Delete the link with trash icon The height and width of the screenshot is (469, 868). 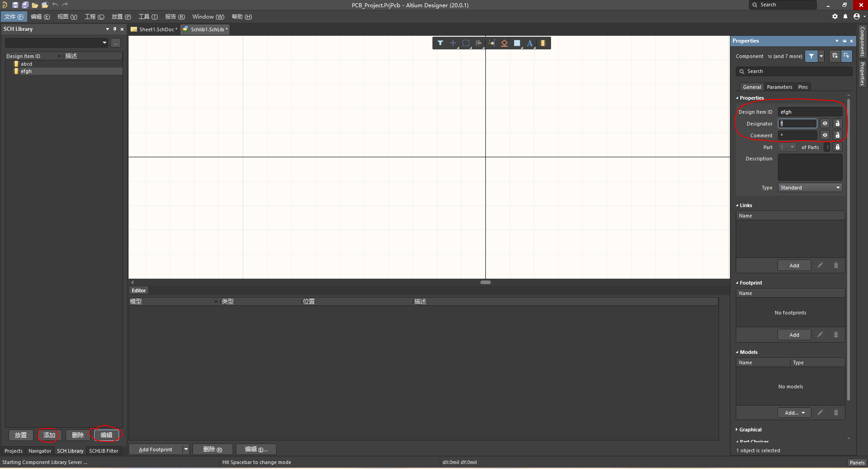click(x=836, y=266)
